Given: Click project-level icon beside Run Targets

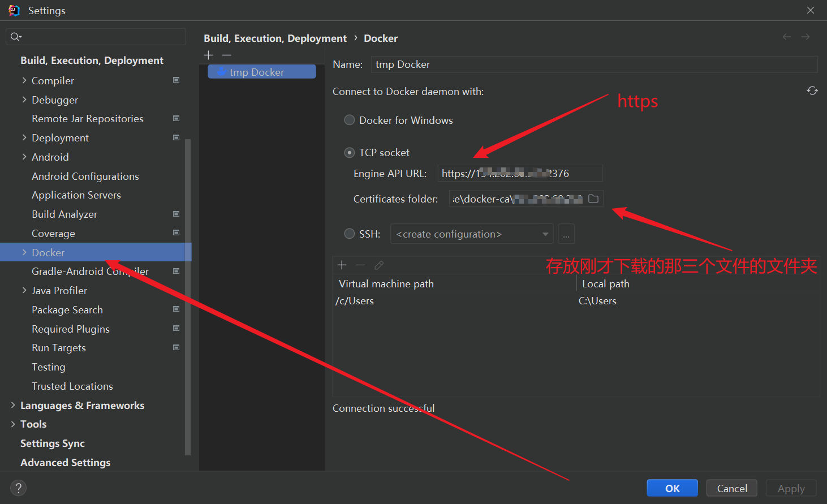Looking at the screenshot, I should [x=176, y=347].
